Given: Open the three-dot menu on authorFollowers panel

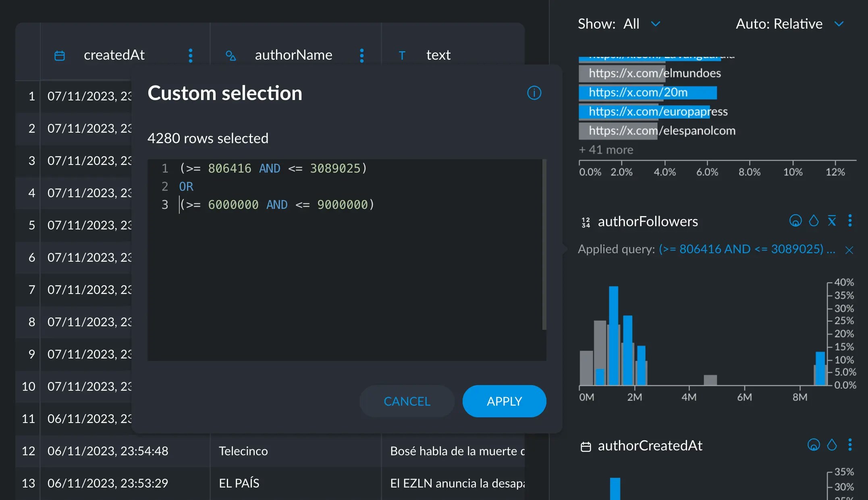Looking at the screenshot, I should tap(850, 221).
